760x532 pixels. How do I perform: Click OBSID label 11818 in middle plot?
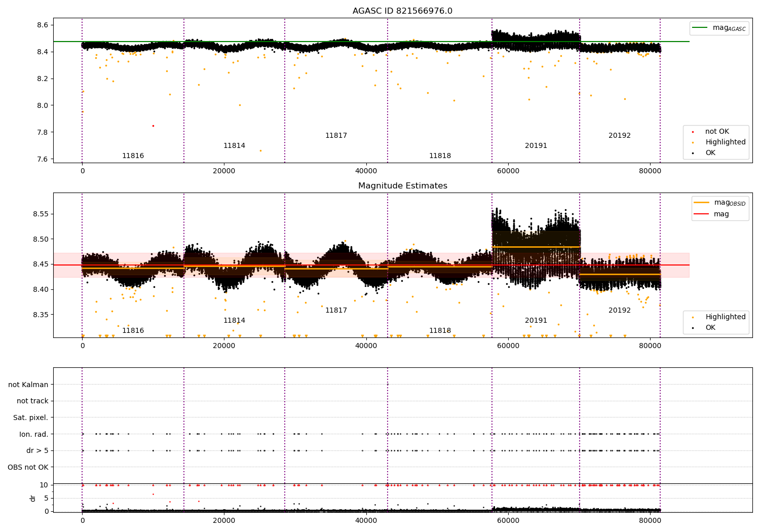coord(440,331)
